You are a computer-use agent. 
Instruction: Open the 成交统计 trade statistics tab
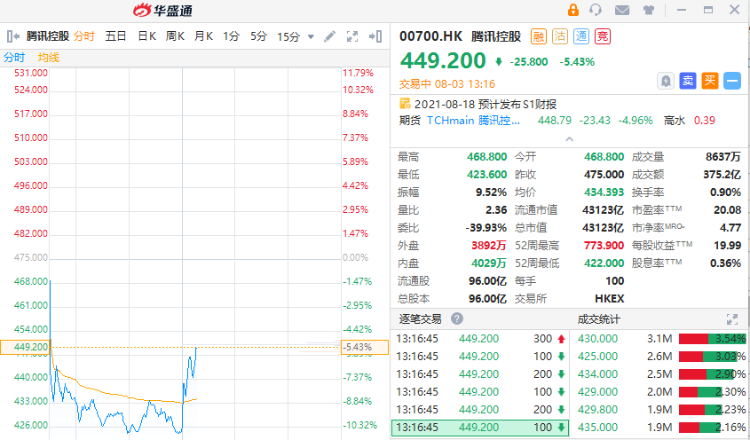tap(598, 319)
